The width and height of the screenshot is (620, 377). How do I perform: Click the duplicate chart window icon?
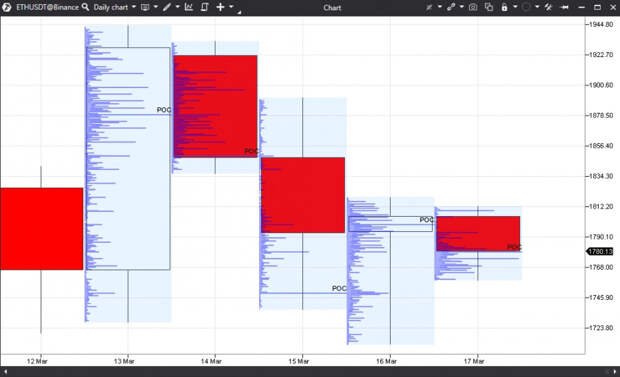click(489, 7)
